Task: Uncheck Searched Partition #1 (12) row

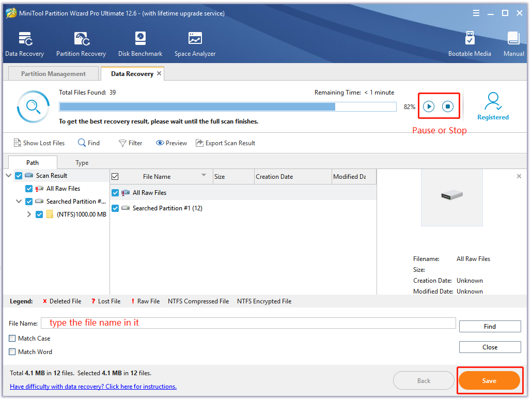Action: coord(115,208)
